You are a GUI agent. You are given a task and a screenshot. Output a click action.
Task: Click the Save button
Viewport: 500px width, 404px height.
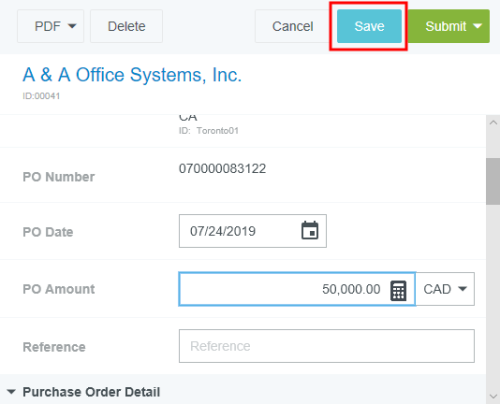(369, 26)
